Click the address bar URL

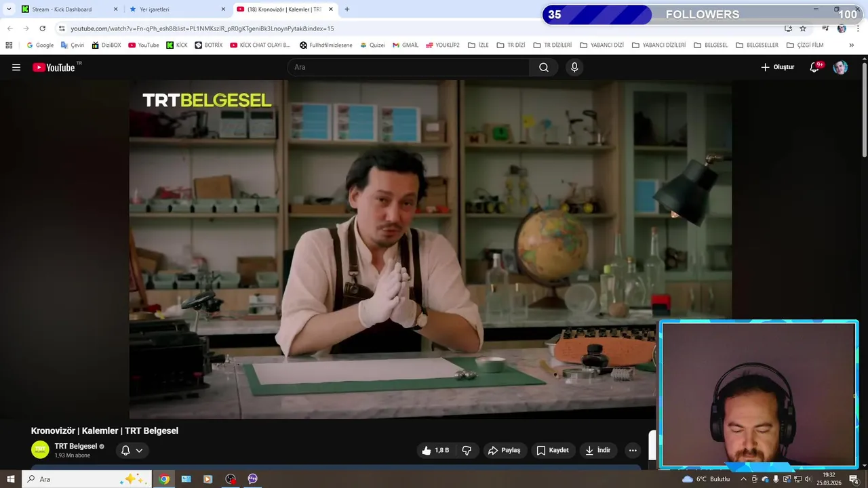pos(202,28)
